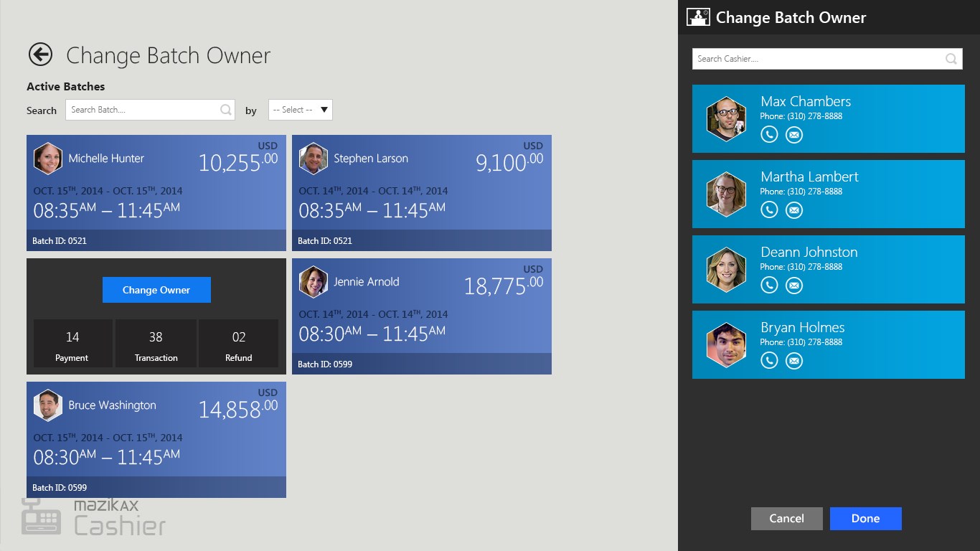Select Michelle Hunter's batch card
980x551 pixels.
click(x=156, y=193)
